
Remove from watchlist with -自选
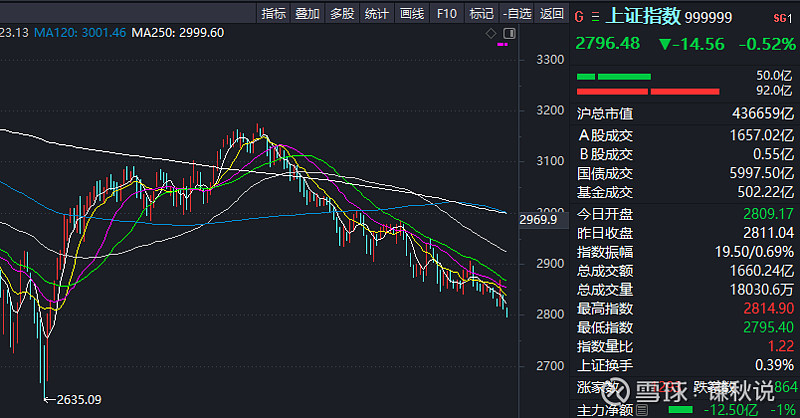point(517,13)
